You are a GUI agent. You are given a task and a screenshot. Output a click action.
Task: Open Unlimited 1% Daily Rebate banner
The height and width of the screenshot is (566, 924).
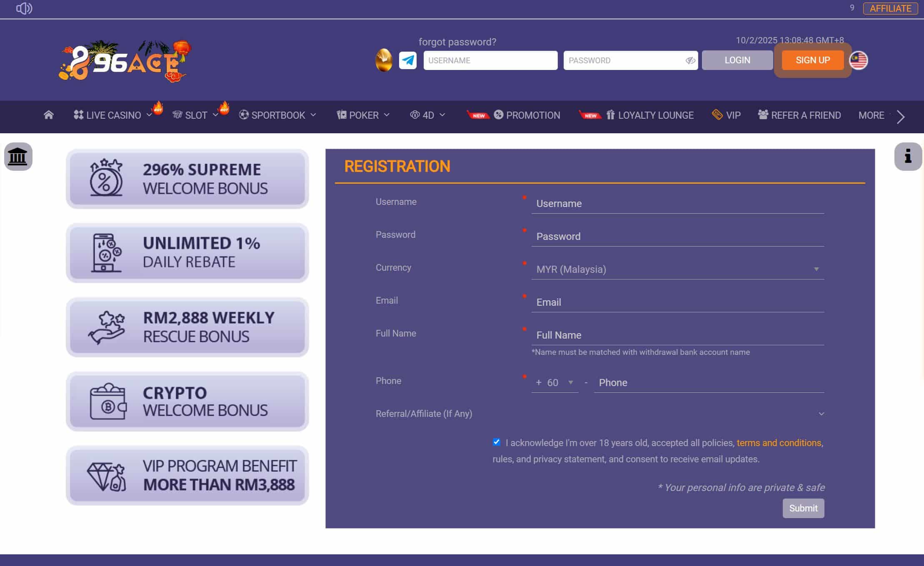click(x=187, y=253)
